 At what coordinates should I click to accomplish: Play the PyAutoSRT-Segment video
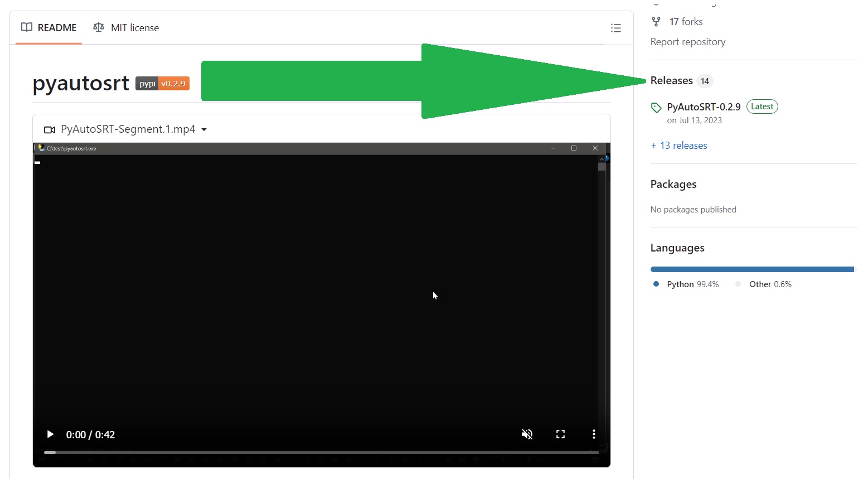click(x=50, y=434)
